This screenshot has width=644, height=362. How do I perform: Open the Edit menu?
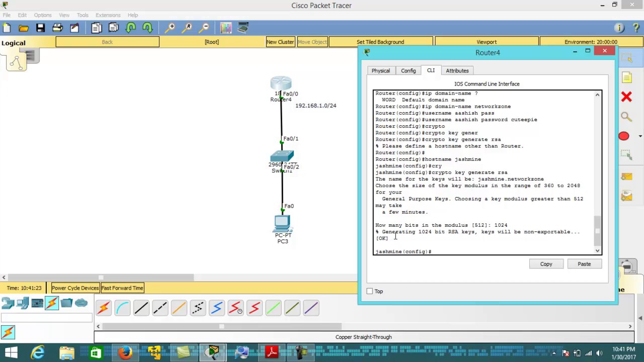22,15
